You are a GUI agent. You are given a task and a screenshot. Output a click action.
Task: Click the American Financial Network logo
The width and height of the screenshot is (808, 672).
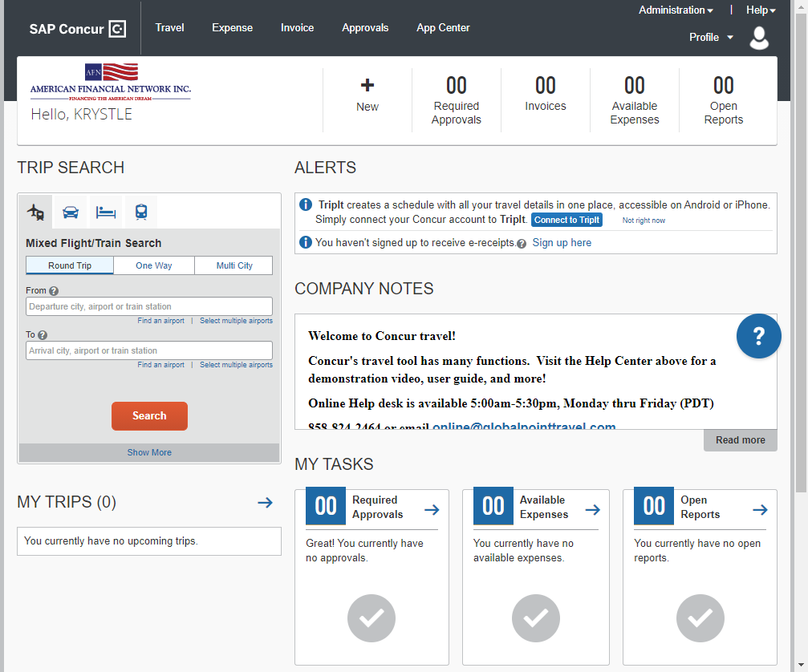(111, 82)
